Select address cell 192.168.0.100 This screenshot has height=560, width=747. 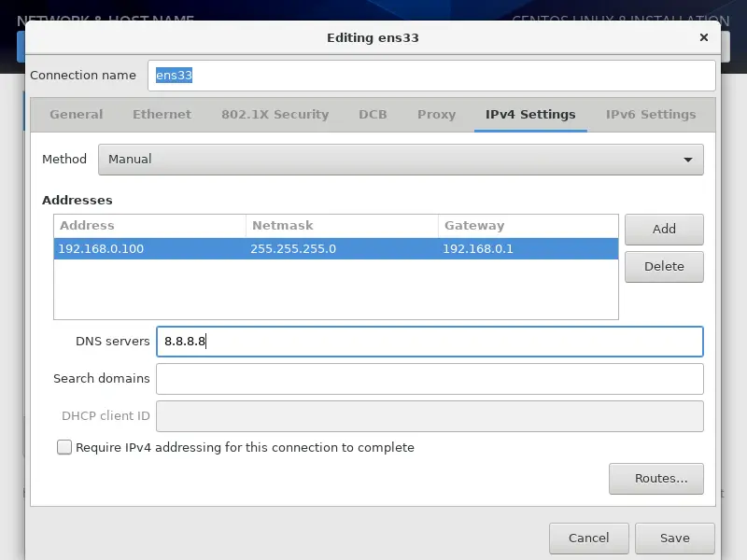point(149,248)
